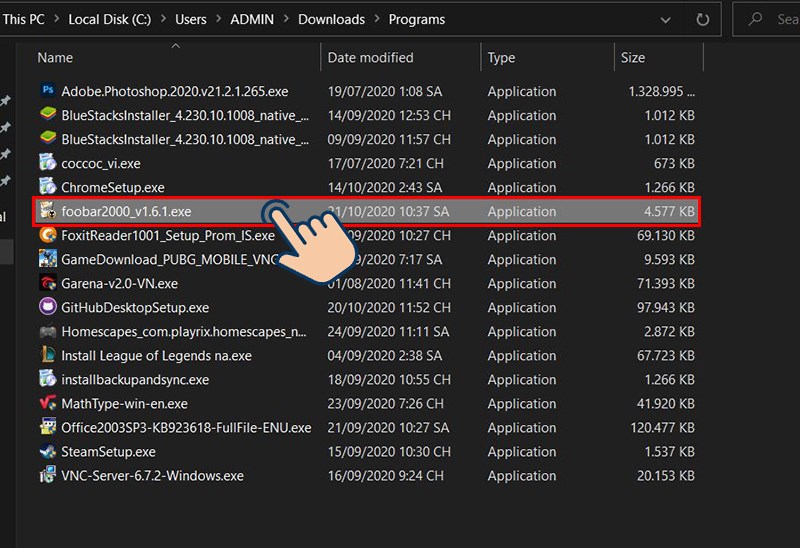Click the coccoc_vi.exe file icon
The width and height of the screenshot is (800, 548).
coord(48,162)
